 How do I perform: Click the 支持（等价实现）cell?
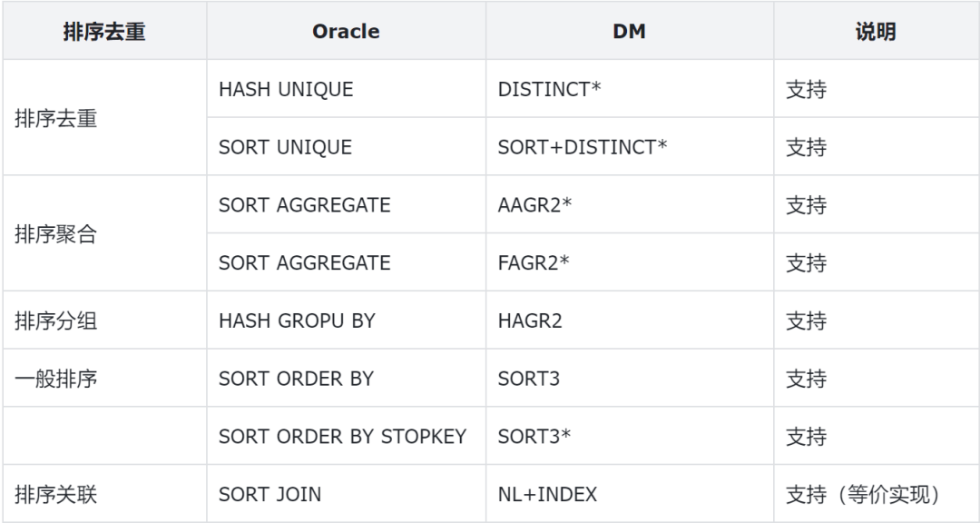(x=862, y=495)
